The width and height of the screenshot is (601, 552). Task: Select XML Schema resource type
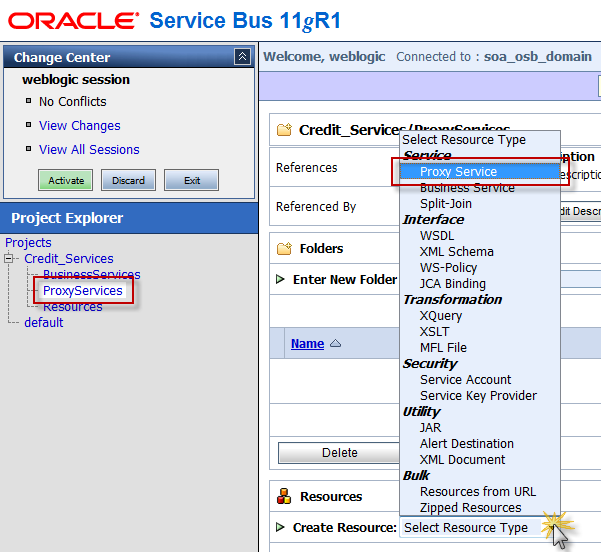click(456, 252)
